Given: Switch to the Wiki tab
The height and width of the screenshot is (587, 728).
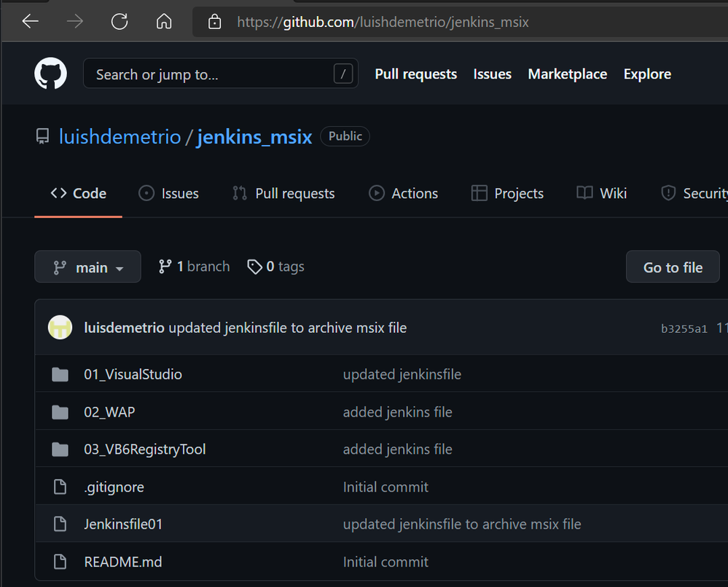Looking at the screenshot, I should pos(601,193).
